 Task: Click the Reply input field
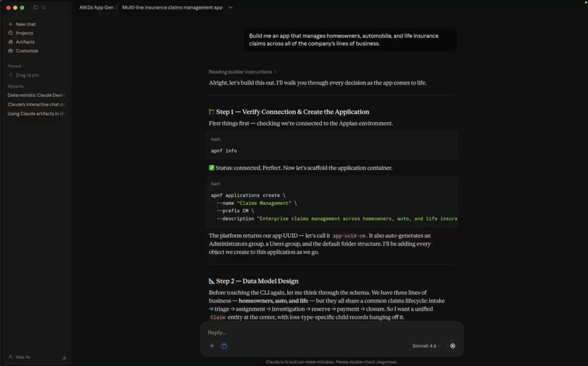(x=332, y=332)
